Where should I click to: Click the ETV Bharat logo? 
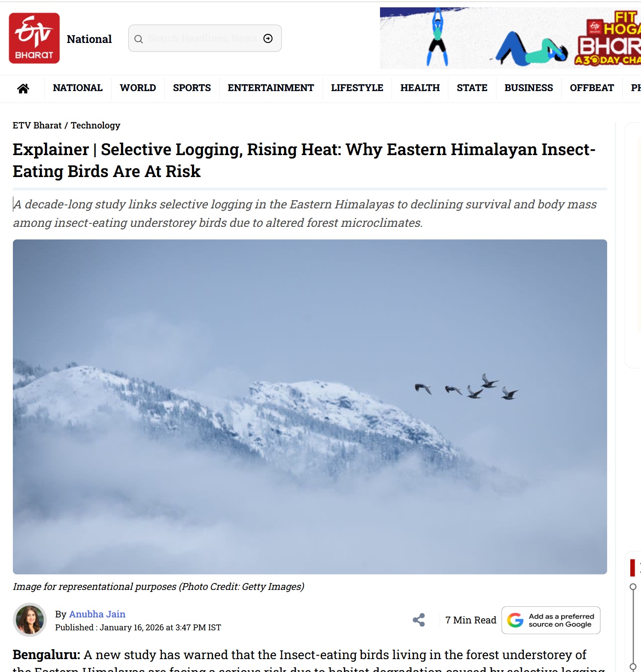pos(34,38)
